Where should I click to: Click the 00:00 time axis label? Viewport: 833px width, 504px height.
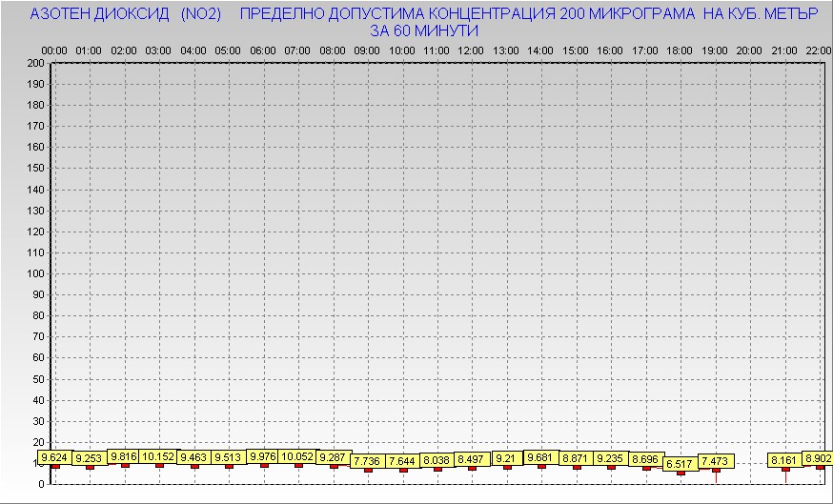point(54,50)
